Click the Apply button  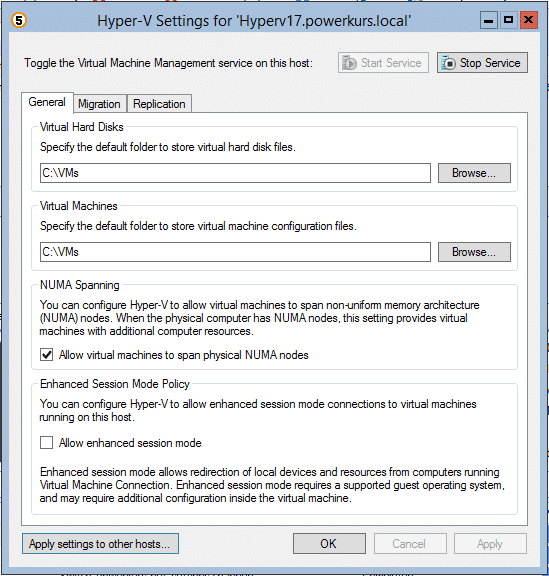[490, 544]
